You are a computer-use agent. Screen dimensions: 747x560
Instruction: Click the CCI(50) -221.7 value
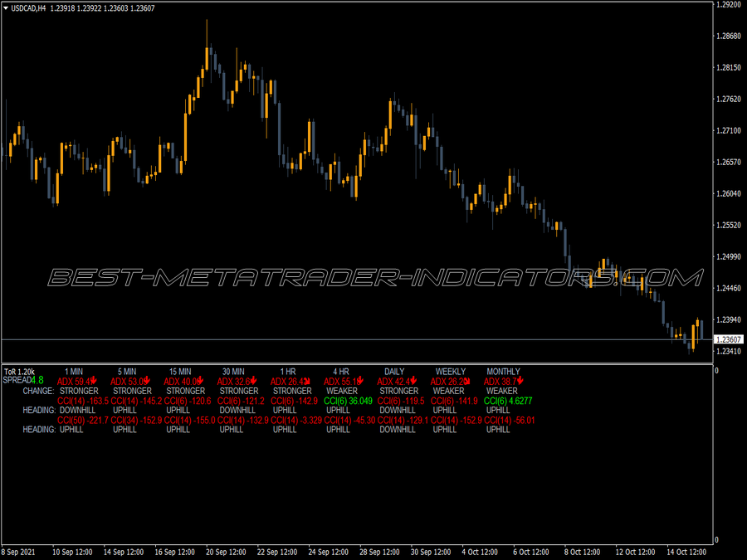point(83,421)
